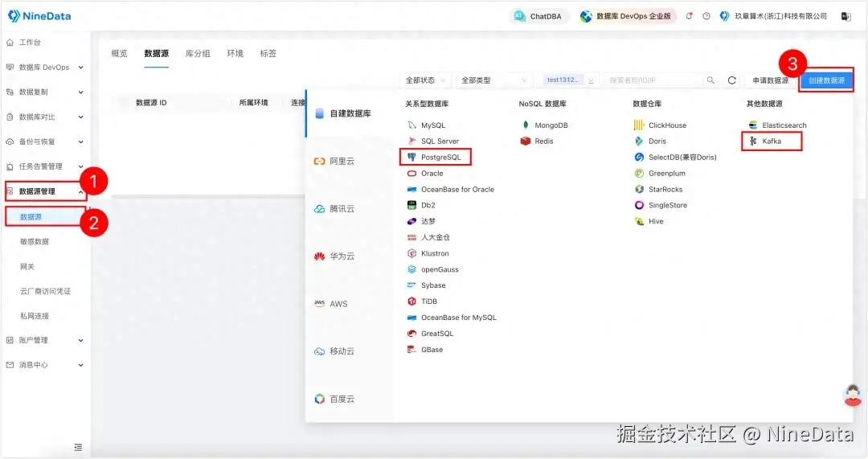Open ChatDBA assistant
Viewport: 868px width, 459px height.
tap(538, 16)
